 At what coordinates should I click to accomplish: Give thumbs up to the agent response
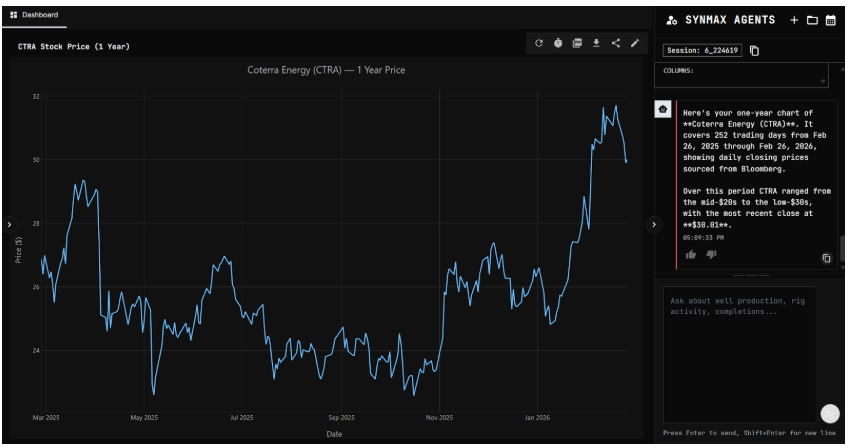[x=691, y=255]
